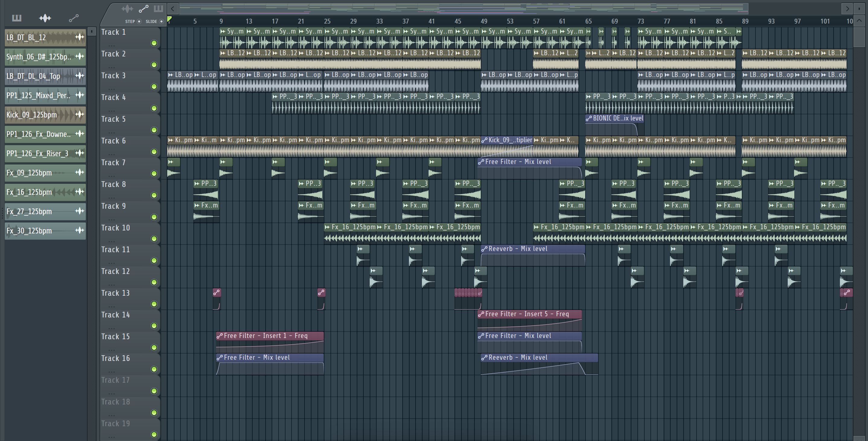Click waveform icon on Fx_27_125bpm clip

pyautogui.click(x=79, y=211)
